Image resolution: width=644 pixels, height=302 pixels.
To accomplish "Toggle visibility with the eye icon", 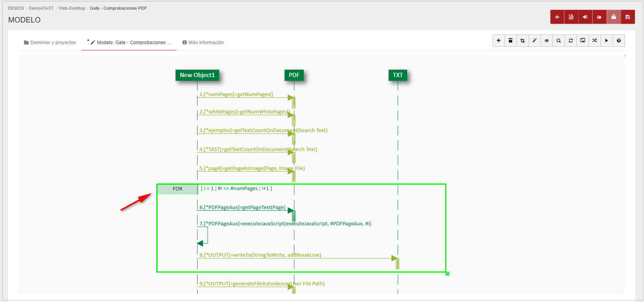I will [547, 41].
